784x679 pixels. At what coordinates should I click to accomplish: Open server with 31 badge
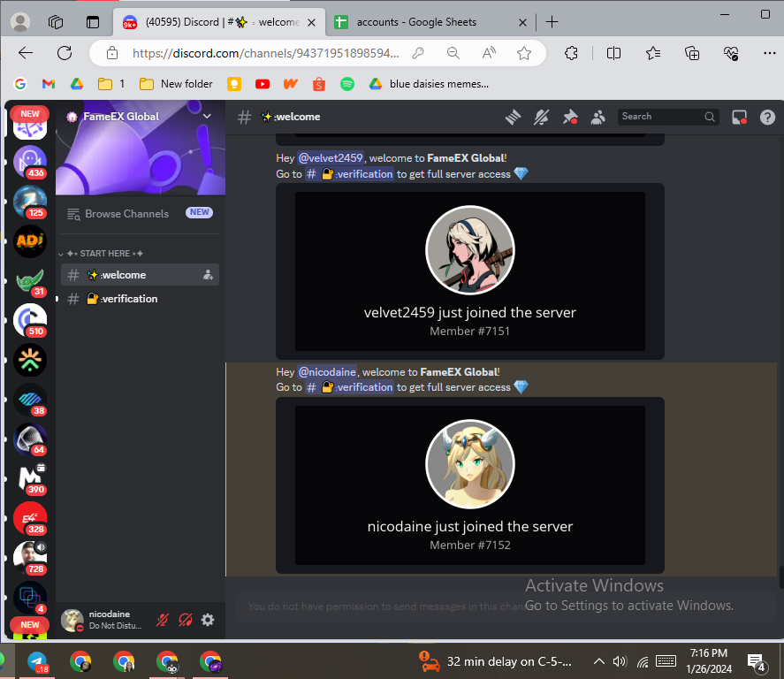30,280
